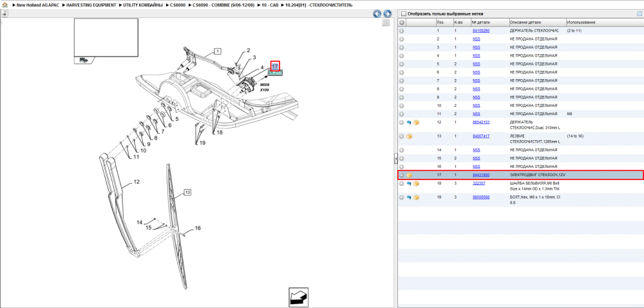This screenshot has height=308, width=644.
Task: Click the small square button at diagram top right
Action: click(x=385, y=23)
